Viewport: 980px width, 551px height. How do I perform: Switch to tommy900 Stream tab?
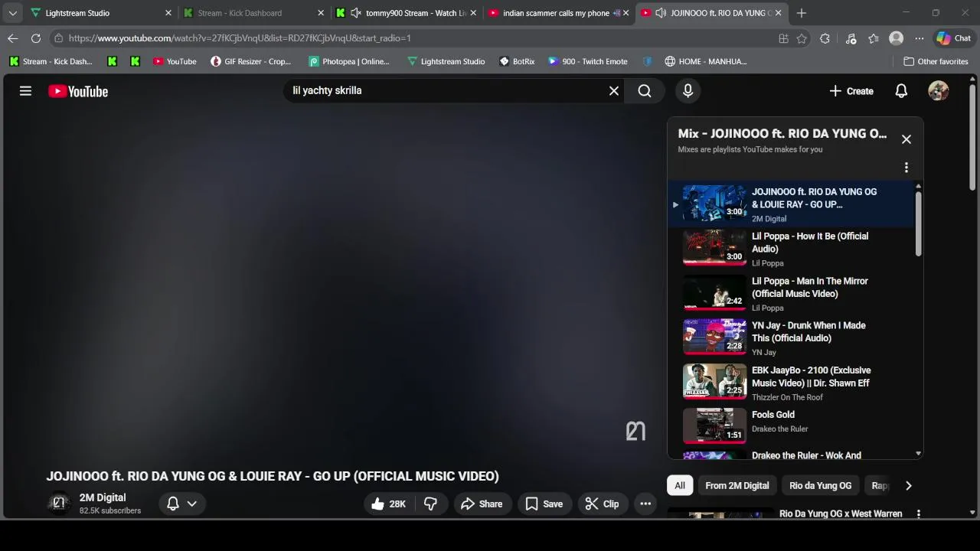click(x=407, y=13)
